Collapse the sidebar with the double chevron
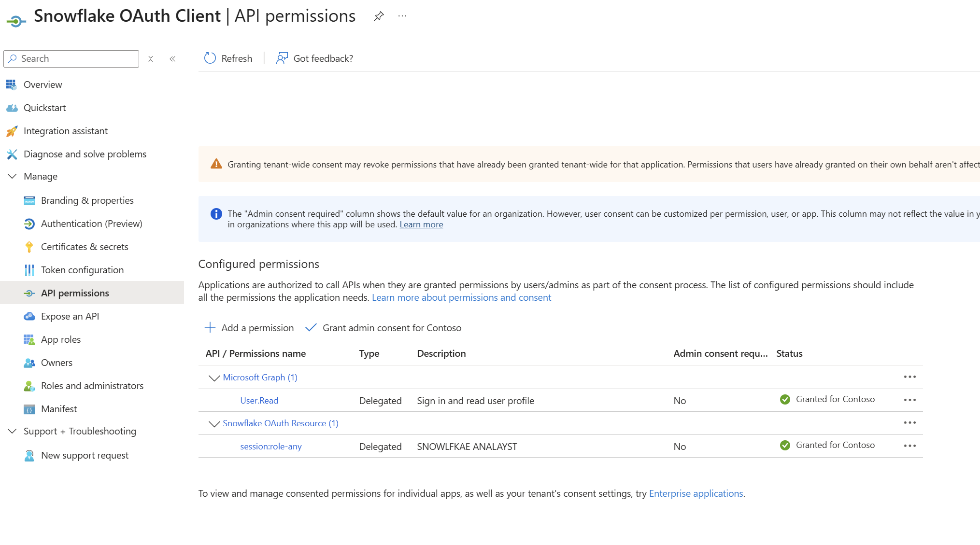Viewport: 980px width, 545px height. click(x=172, y=59)
